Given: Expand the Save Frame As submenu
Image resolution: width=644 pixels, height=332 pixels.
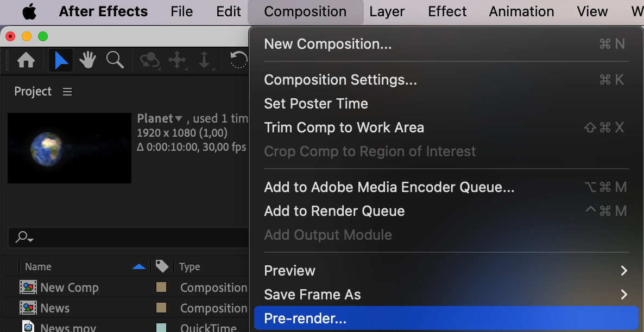Looking at the screenshot, I should pos(623,295).
